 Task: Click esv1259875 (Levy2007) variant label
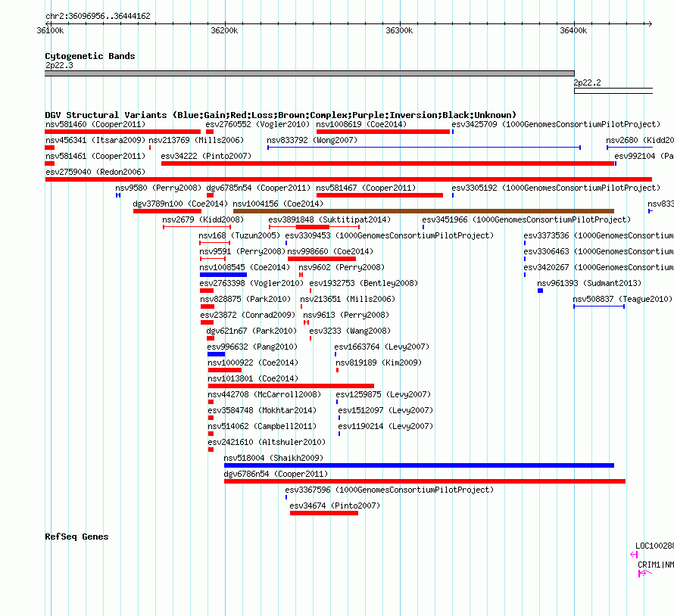383,394
